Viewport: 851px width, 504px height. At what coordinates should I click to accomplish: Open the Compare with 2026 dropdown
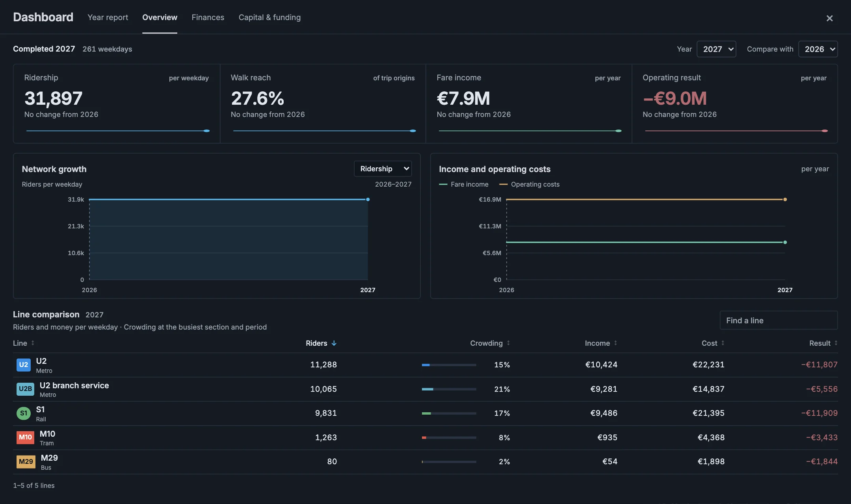[818, 49]
